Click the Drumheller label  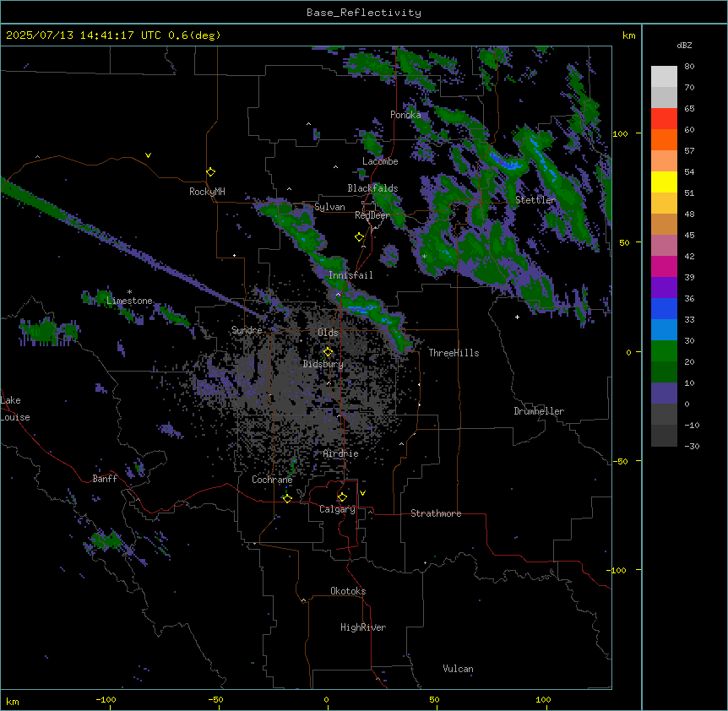pyautogui.click(x=539, y=411)
